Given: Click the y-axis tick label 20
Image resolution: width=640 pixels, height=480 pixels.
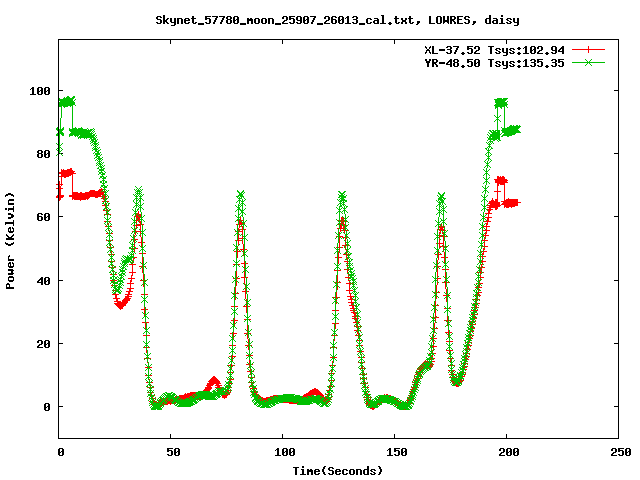Looking at the screenshot, I should click(43, 344).
